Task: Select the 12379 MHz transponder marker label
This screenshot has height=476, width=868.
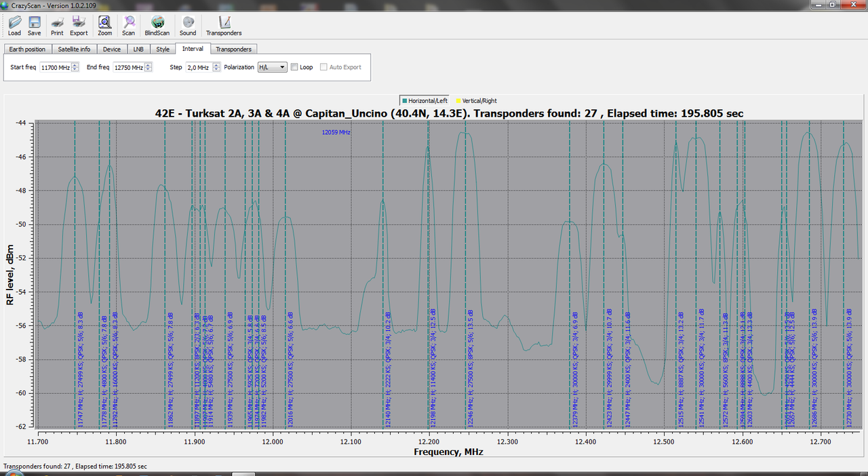Action: click(x=575, y=369)
